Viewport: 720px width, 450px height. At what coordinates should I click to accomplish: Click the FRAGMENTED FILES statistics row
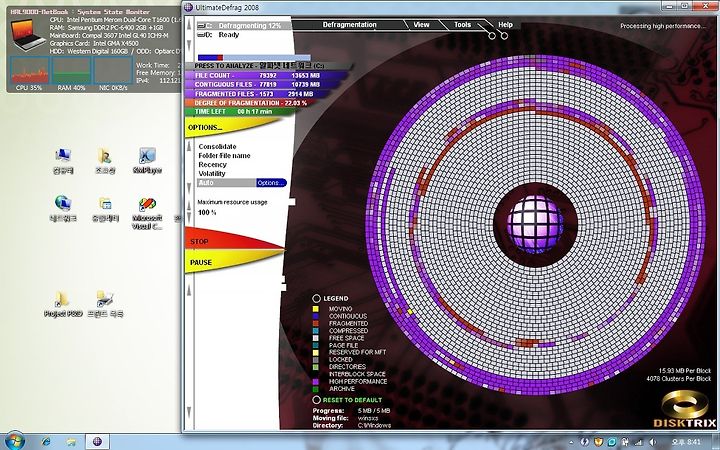[x=257, y=94]
